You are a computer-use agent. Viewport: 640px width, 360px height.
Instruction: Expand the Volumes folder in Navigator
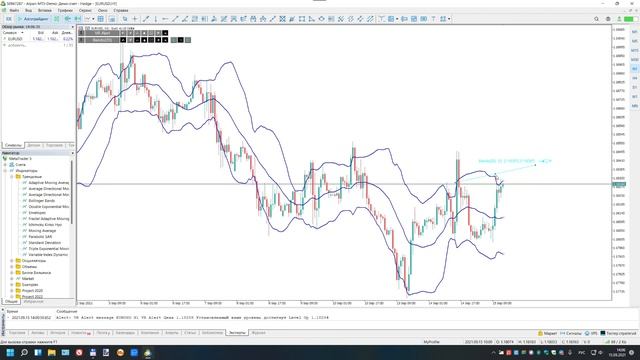click(12, 267)
